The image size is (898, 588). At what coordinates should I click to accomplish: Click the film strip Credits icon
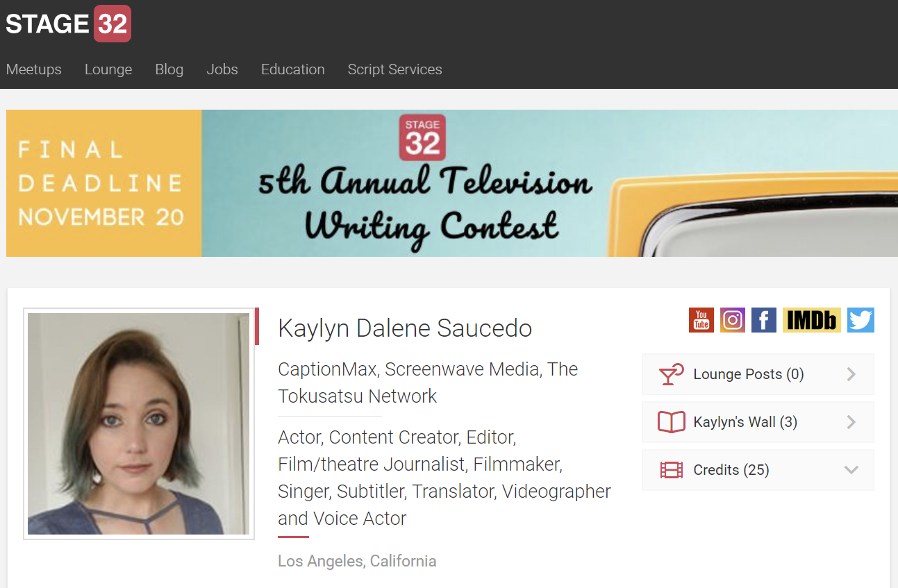(671, 470)
